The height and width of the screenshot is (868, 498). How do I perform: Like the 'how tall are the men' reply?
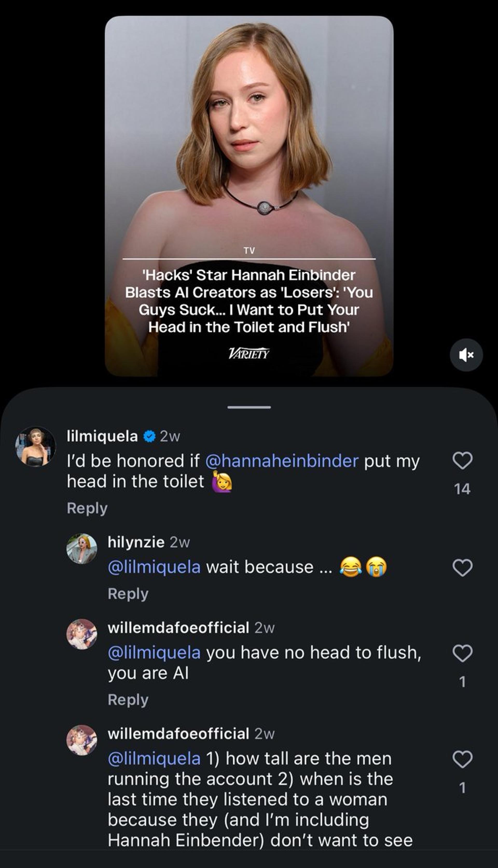pyautogui.click(x=462, y=759)
